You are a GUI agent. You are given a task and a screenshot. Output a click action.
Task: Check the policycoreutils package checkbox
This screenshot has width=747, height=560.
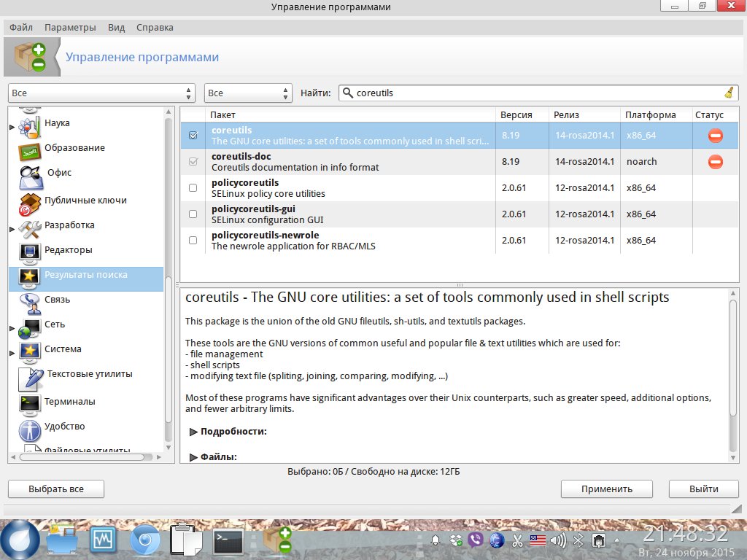point(193,187)
